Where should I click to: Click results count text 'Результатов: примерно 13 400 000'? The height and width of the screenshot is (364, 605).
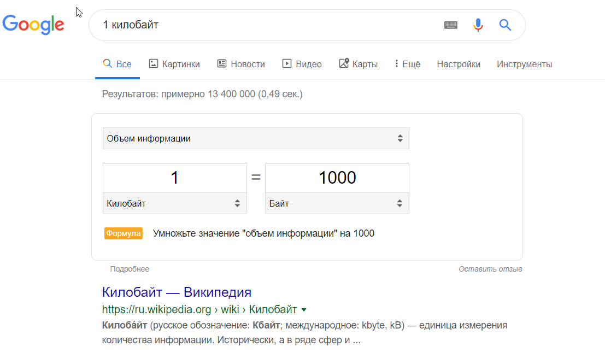202,94
